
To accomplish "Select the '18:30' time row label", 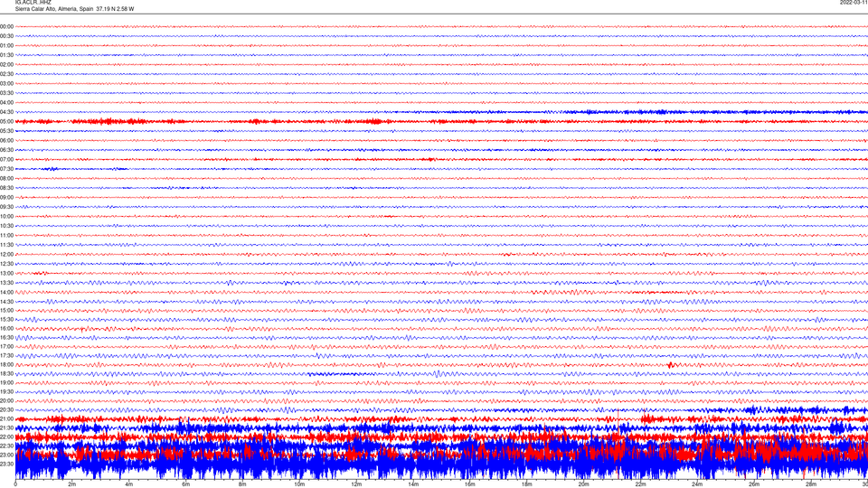I will coord(6,373).
